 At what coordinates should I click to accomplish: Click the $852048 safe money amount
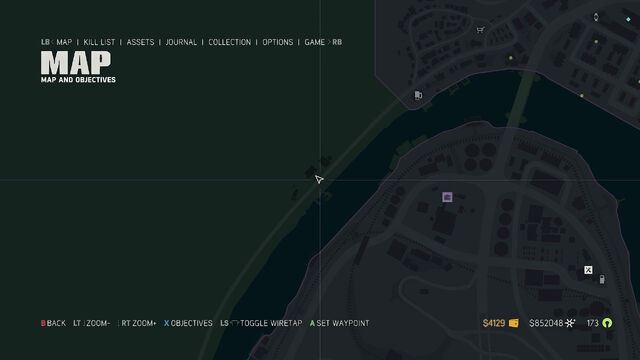tap(546, 323)
